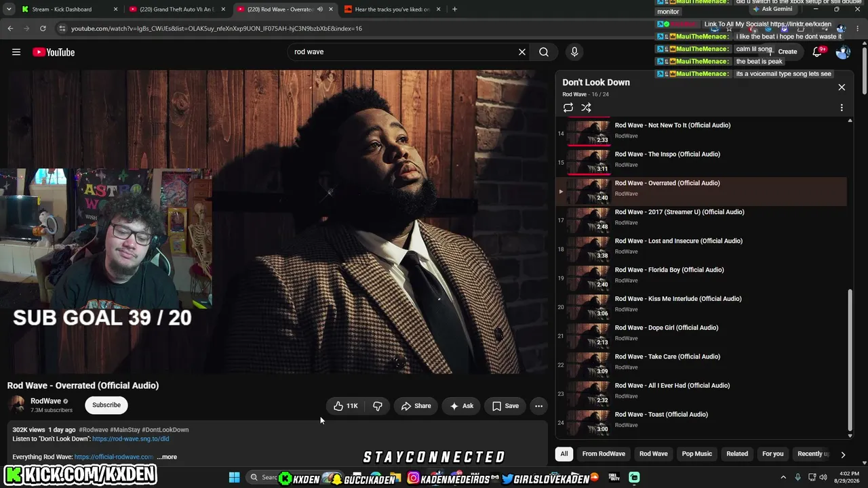This screenshot has height=488, width=868.
Task: Show hidden system tray icons
Action: tap(783, 478)
